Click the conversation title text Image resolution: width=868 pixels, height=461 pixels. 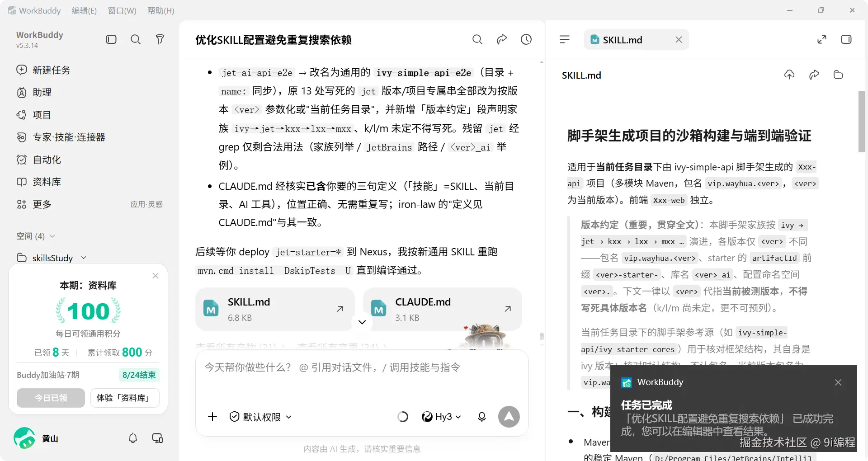pos(274,40)
